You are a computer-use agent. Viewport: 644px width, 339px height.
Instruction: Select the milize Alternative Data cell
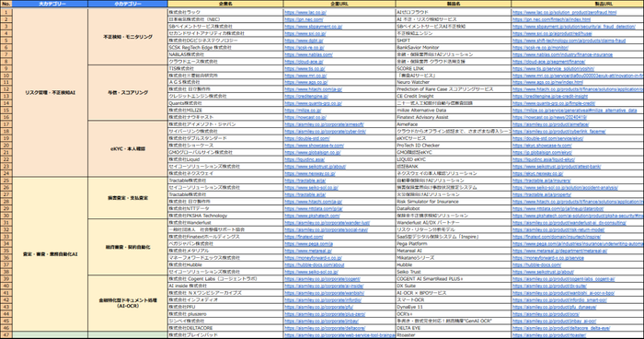tap(454, 111)
